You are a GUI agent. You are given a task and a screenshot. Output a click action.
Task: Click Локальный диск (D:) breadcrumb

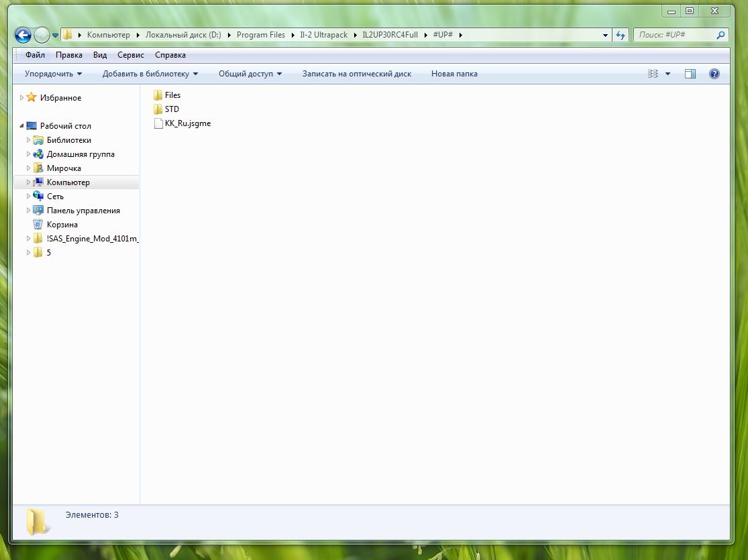coord(183,35)
